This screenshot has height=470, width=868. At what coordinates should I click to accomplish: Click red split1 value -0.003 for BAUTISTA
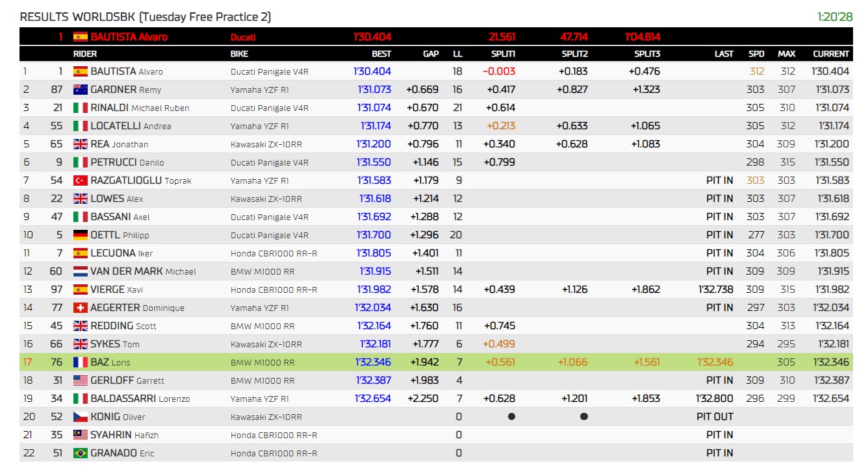pos(500,71)
